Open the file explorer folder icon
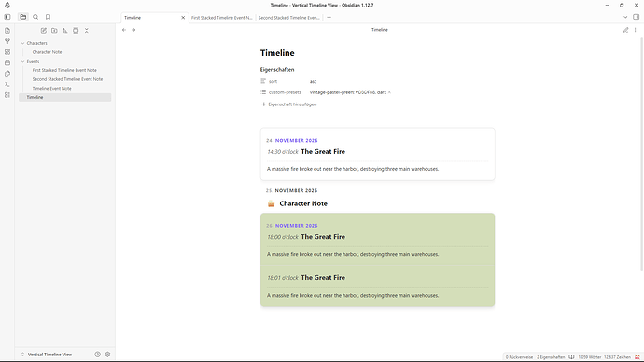Image resolution: width=644 pixels, height=362 pixels. (x=23, y=17)
